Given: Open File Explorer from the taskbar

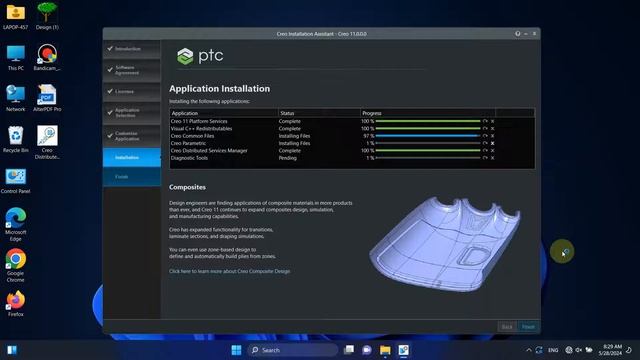Looking at the screenshot, I should [385, 350].
